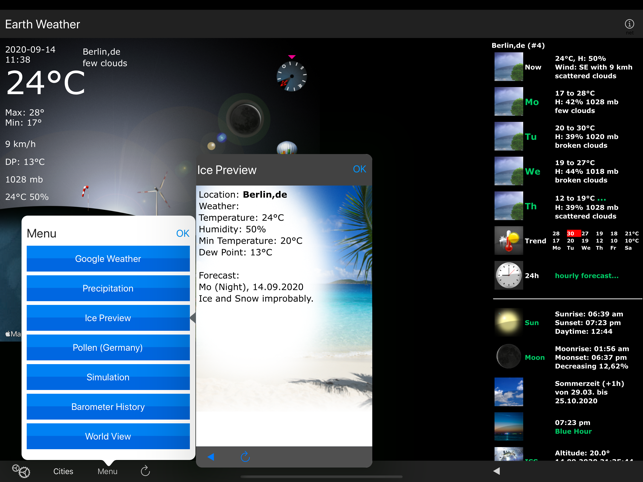Open the globe network icon in bottom bar

(21, 471)
